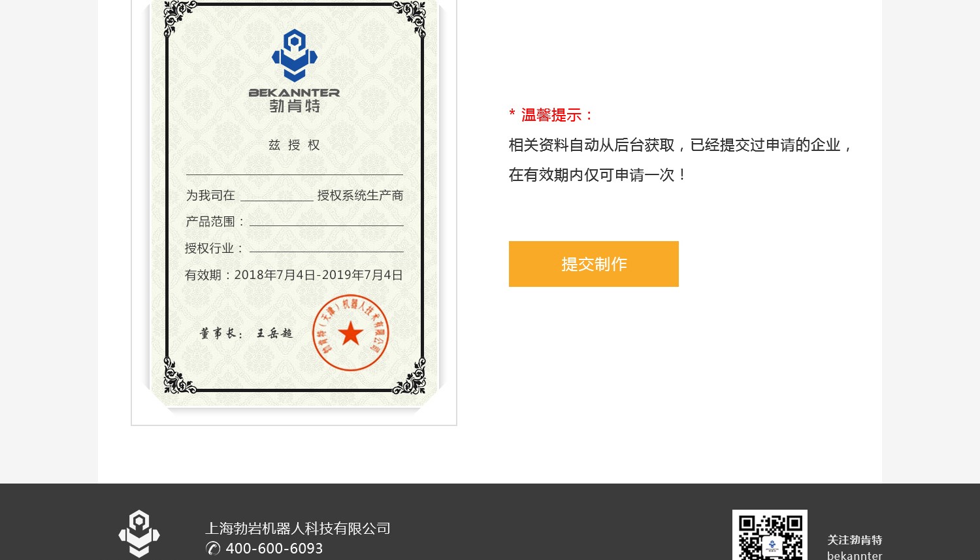Click the blue Bekannter logo on certificate

pos(295,56)
